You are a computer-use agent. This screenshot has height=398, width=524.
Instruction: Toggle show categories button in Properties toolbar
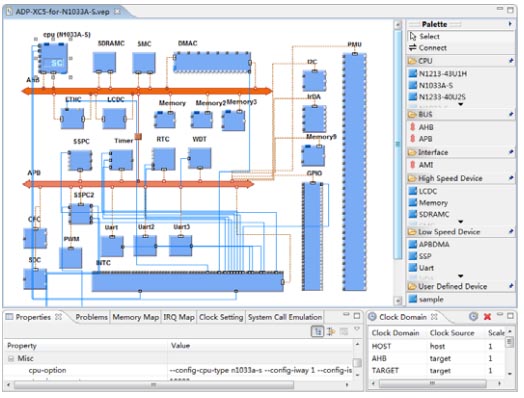pyautogui.click(x=317, y=331)
